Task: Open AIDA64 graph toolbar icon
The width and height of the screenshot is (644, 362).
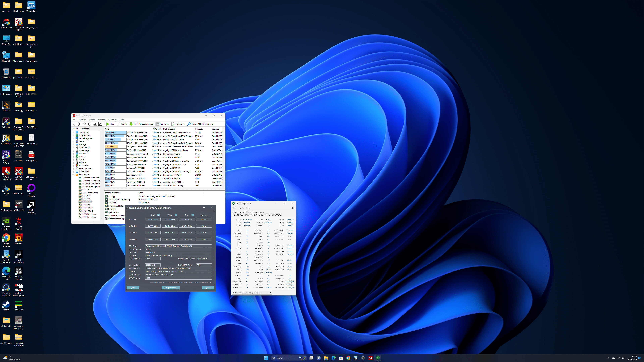Action: pos(100,124)
